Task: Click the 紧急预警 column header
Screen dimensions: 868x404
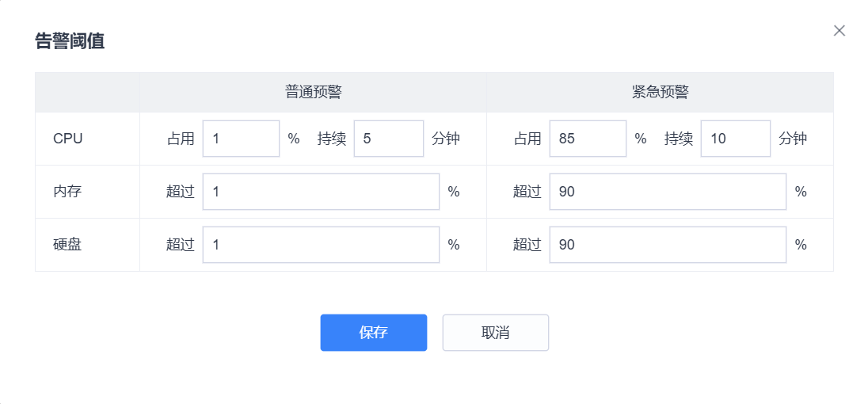Action: tap(660, 93)
